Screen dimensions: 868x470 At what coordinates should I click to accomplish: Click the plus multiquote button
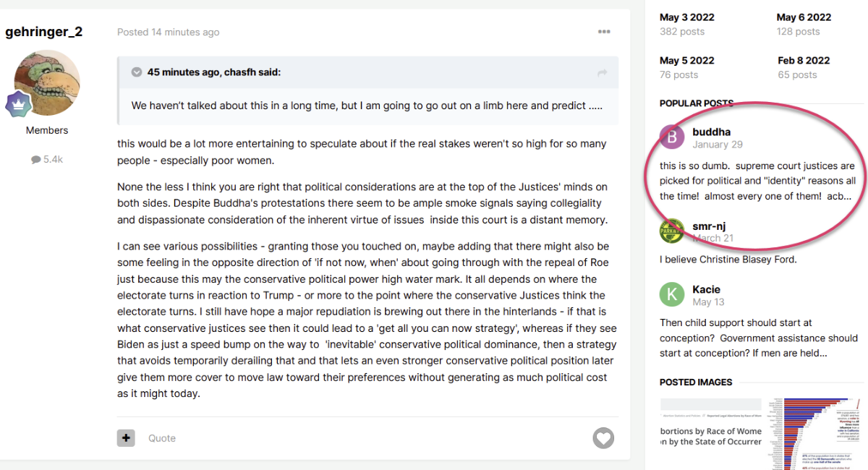(x=126, y=437)
